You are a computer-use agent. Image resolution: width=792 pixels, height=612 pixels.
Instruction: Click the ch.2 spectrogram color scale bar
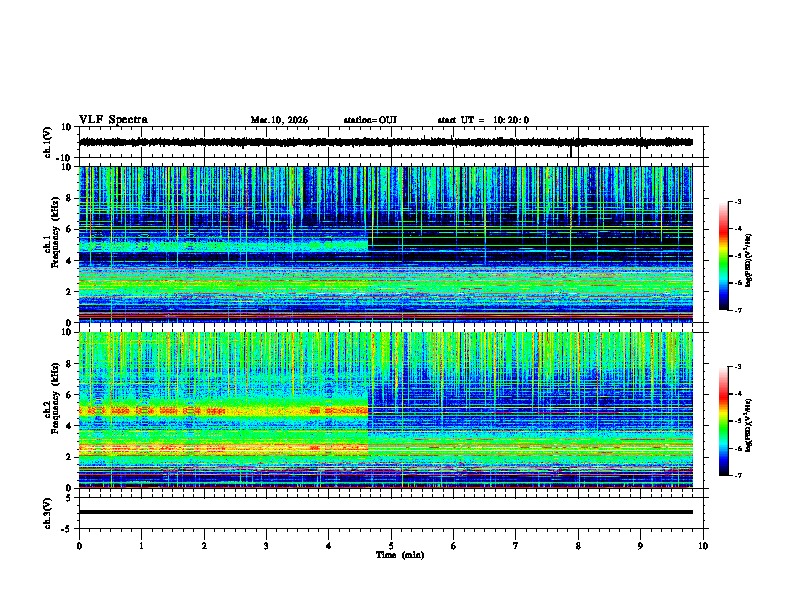click(x=724, y=421)
